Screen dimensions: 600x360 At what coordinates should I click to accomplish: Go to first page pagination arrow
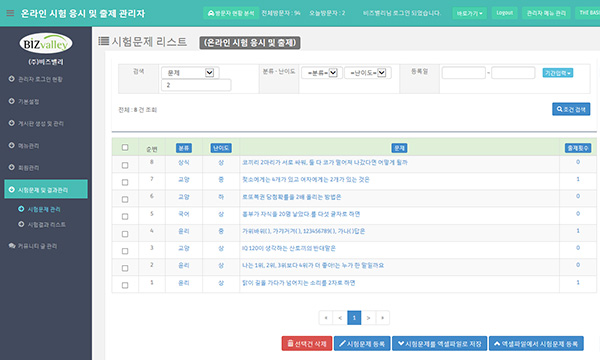(326, 318)
